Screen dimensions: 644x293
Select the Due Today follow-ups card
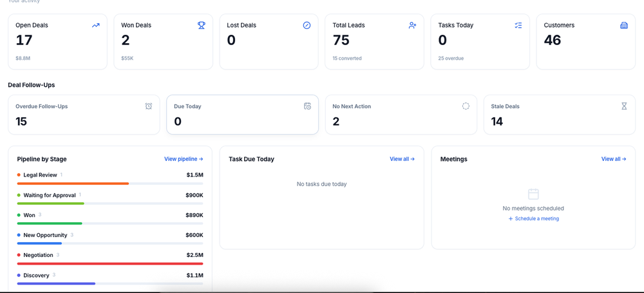click(242, 115)
